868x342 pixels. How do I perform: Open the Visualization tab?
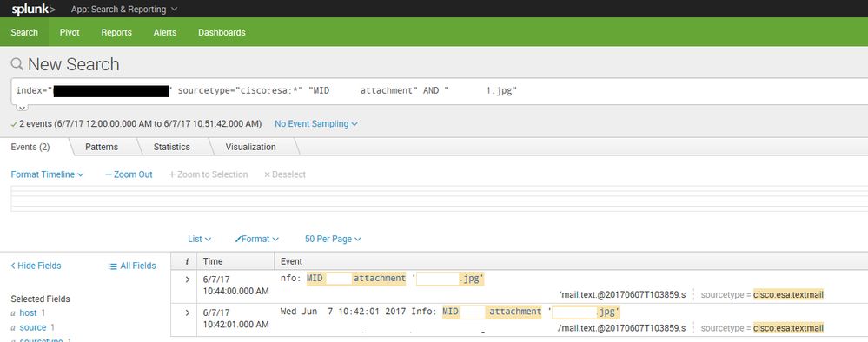[x=251, y=147]
